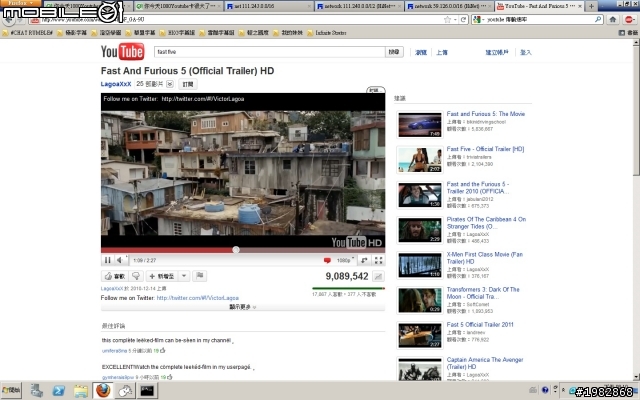
Task: Show video statistics graph icon
Action: point(378,277)
